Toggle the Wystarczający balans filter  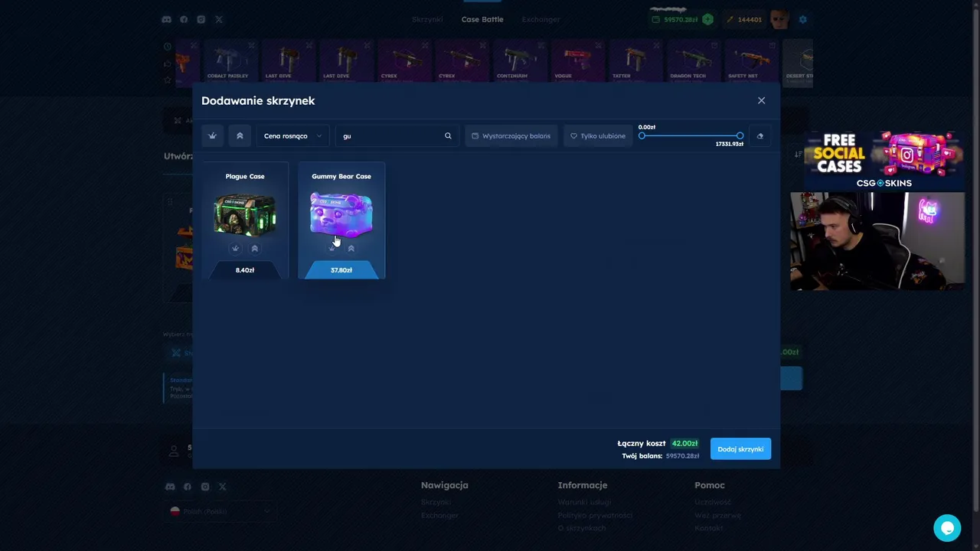point(511,135)
